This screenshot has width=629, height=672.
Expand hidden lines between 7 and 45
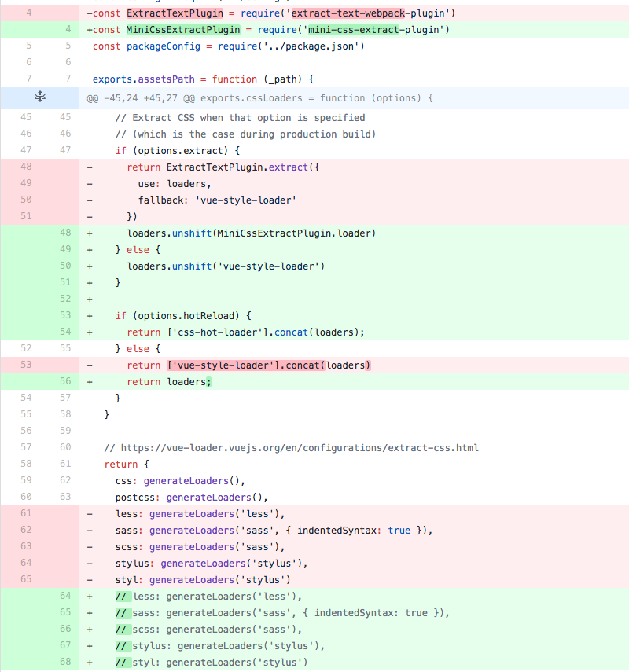[40, 97]
